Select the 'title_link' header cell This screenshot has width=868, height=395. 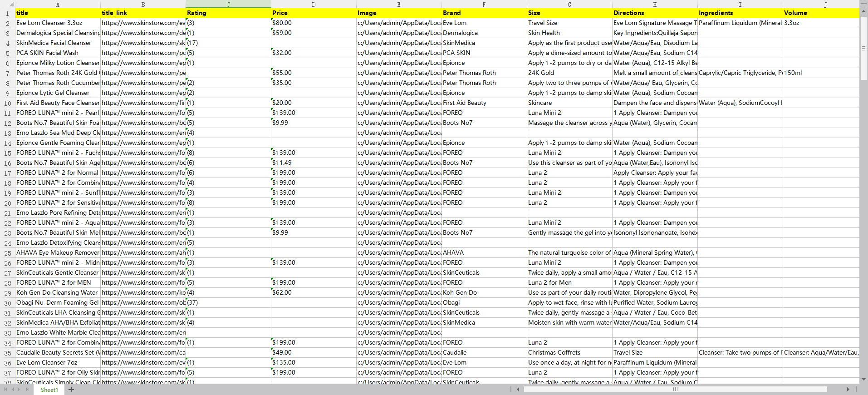coord(143,13)
